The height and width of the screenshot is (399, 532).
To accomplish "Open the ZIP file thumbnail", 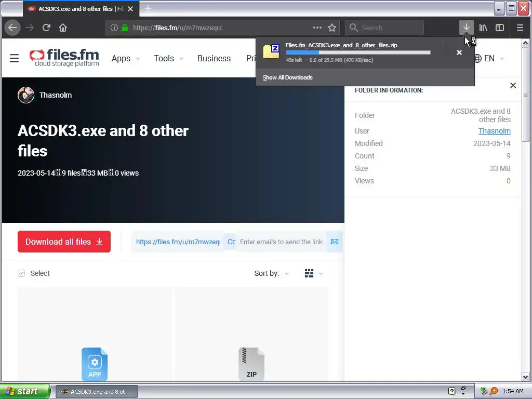I will click(251, 364).
